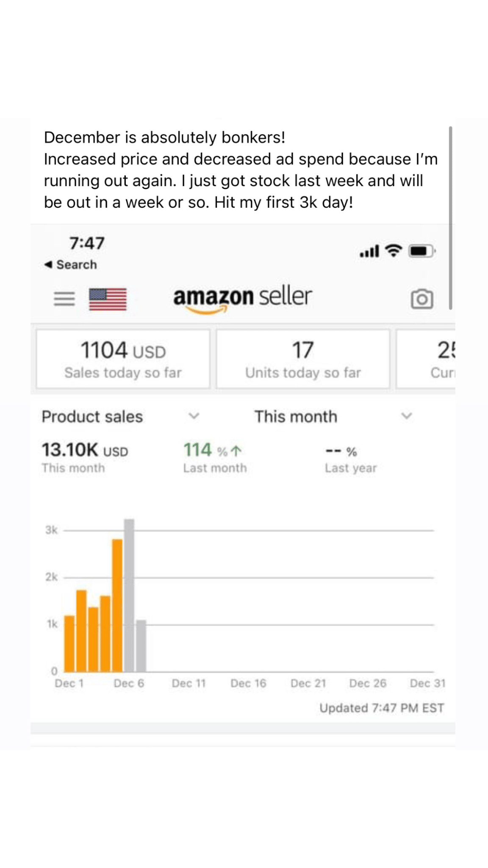Expand the Product sales dropdown
488x868 pixels.
194,416
